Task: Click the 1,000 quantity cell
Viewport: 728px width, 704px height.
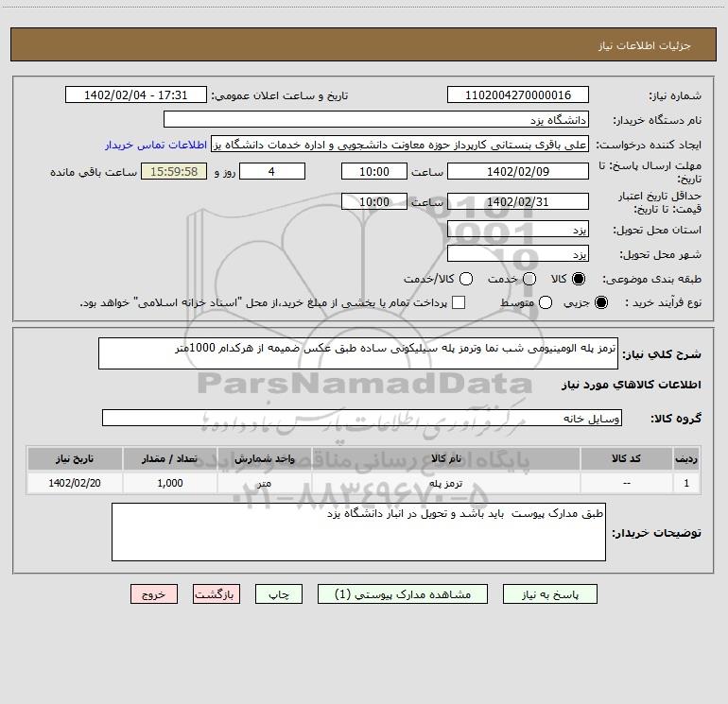Action: [170, 483]
